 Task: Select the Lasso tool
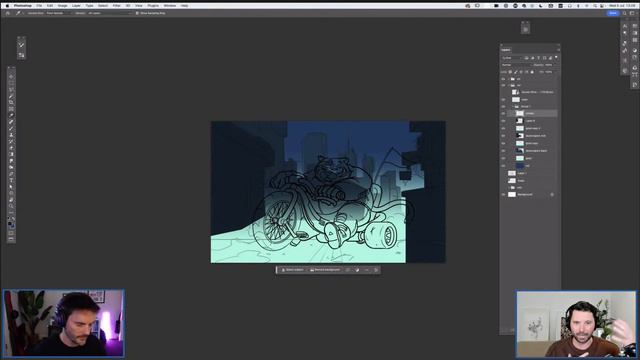point(11,89)
